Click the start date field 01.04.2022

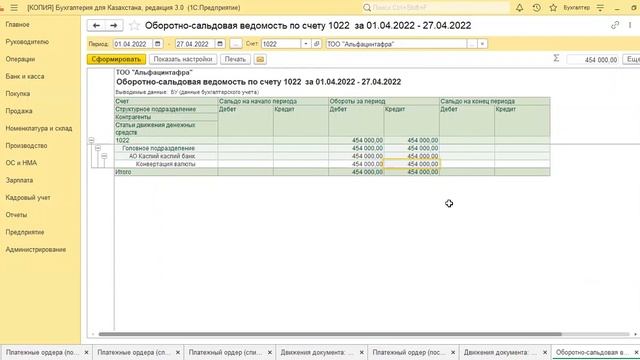(x=133, y=44)
